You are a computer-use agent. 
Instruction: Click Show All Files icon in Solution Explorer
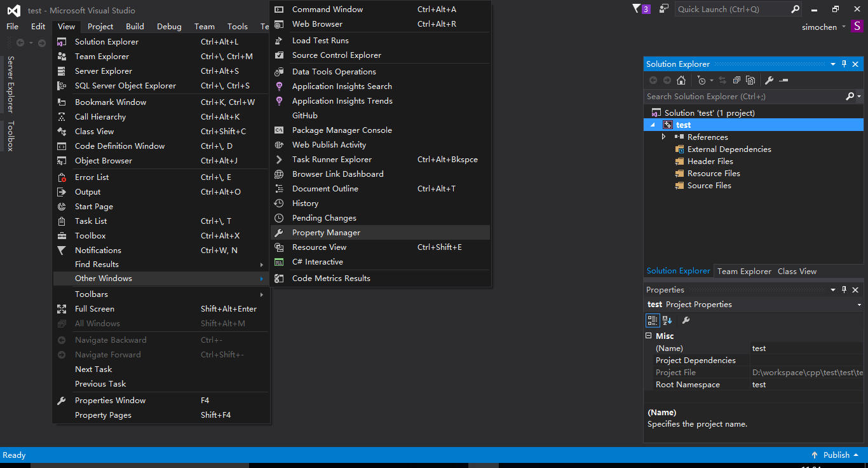[x=750, y=80]
